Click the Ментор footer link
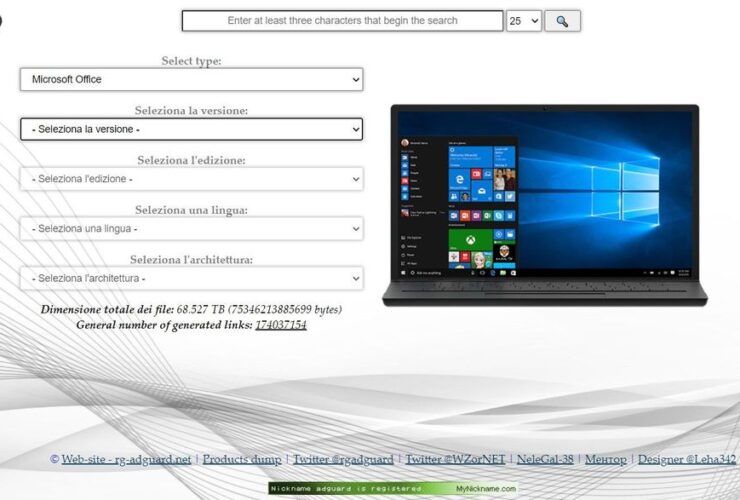The image size is (740, 500). 605,459
